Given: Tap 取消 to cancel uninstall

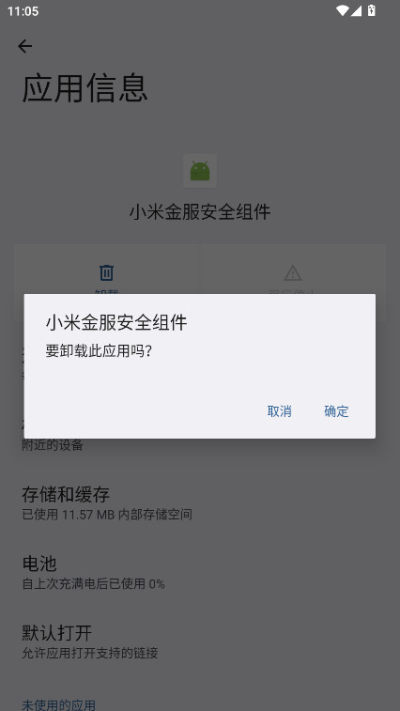Looking at the screenshot, I should pos(279,411).
